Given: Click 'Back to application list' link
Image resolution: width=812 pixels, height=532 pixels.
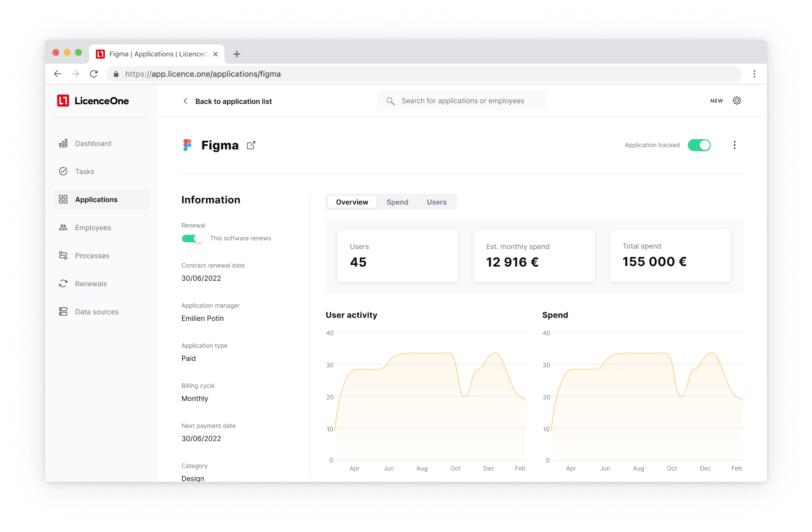Looking at the screenshot, I should 233,101.
